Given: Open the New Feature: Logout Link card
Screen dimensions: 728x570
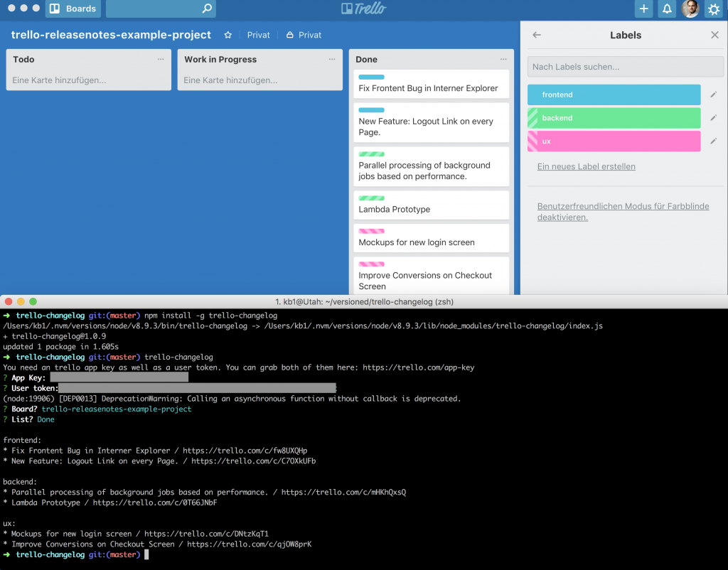Looking at the screenshot, I should (x=431, y=122).
